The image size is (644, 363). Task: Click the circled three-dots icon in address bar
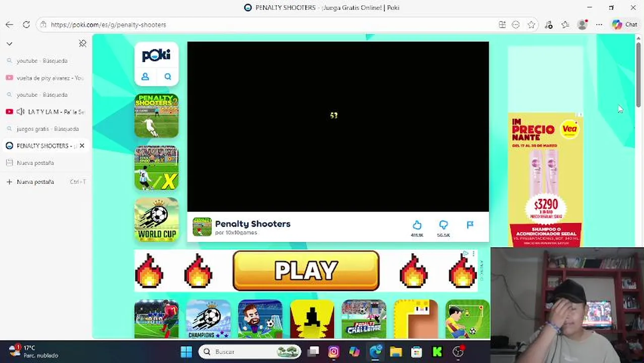(x=516, y=25)
